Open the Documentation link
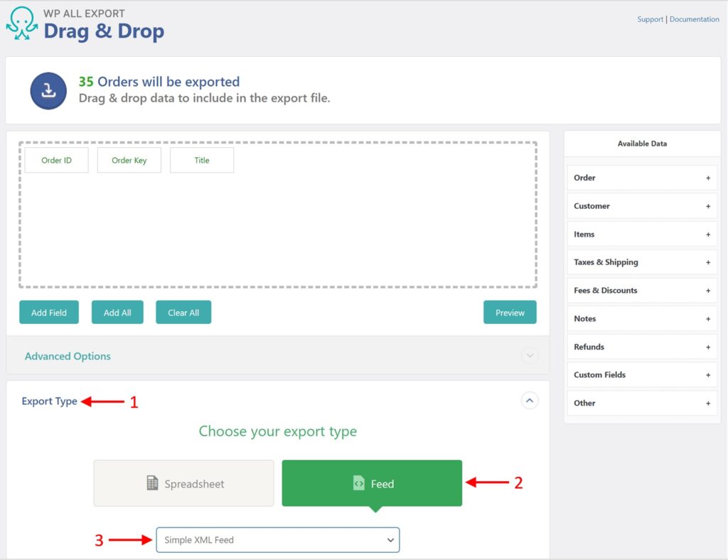 tap(695, 19)
